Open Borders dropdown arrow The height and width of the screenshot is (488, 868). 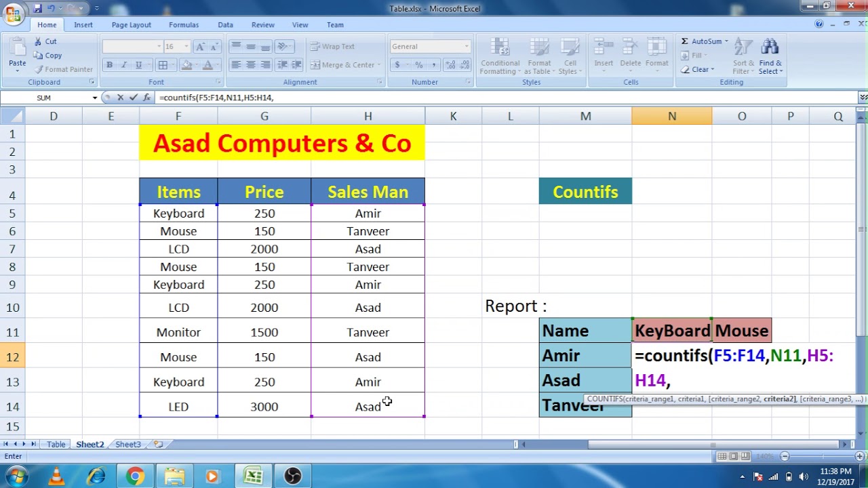pos(173,64)
